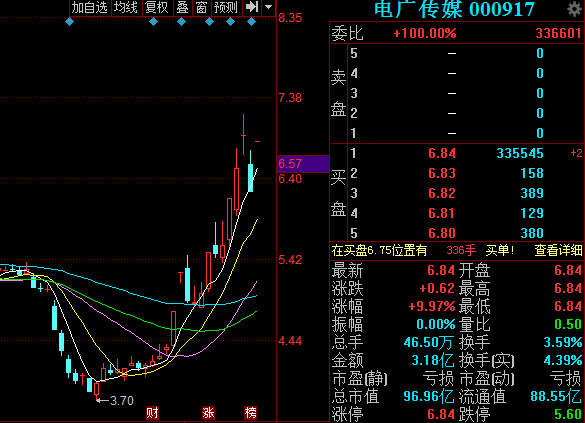Open the 预测 forecast tool
Screen dimensions: 585x423
click(226, 7)
